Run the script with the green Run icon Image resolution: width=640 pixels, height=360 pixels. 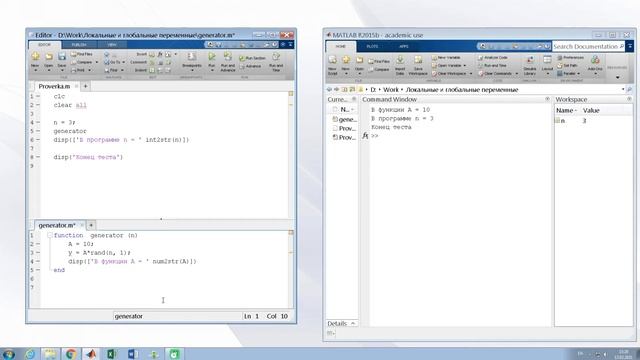click(211, 56)
